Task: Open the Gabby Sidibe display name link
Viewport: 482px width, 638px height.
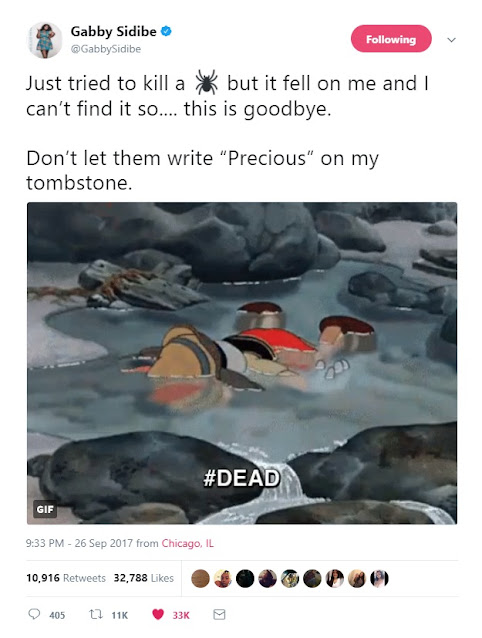Action: point(113,31)
